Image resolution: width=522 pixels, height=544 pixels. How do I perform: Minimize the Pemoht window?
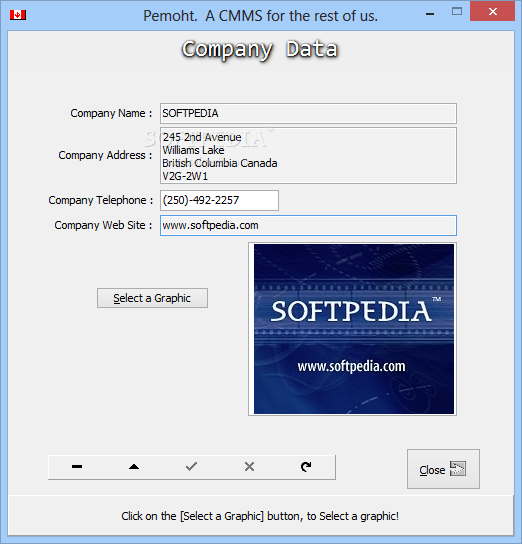tap(430, 14)
